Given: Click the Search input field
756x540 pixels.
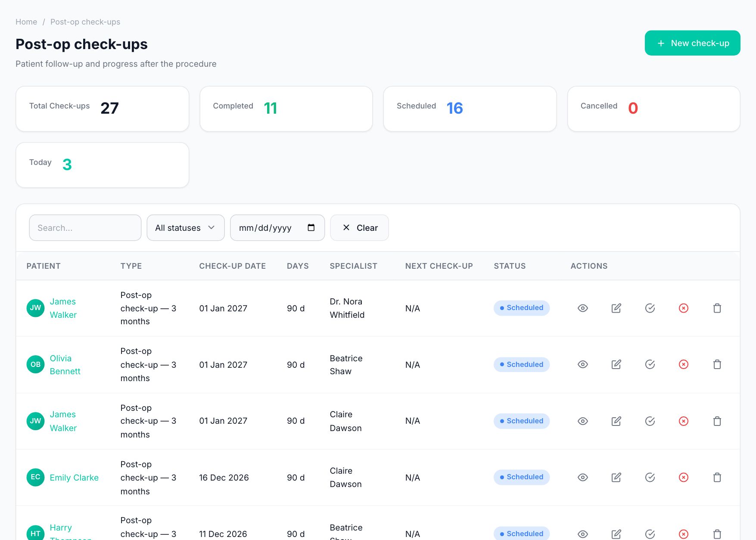Looking at the screenshot, I should [85, 228].
